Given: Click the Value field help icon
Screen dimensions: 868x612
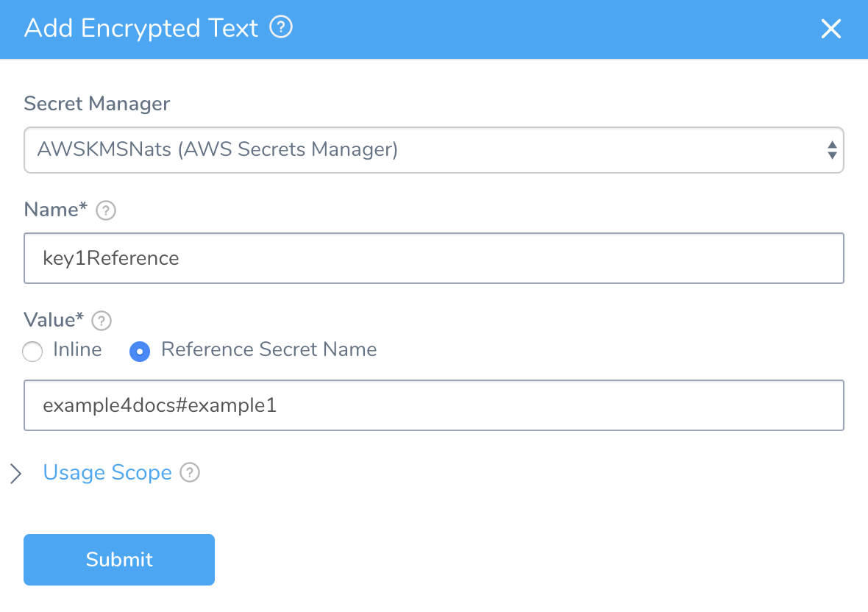Looking at the screenshot, I should tap(102, 321).
